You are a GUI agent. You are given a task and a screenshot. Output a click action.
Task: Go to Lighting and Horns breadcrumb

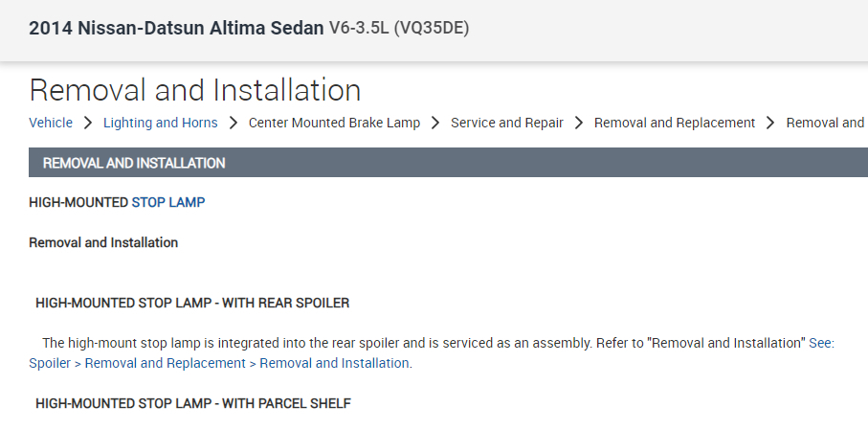coord(160,123)
